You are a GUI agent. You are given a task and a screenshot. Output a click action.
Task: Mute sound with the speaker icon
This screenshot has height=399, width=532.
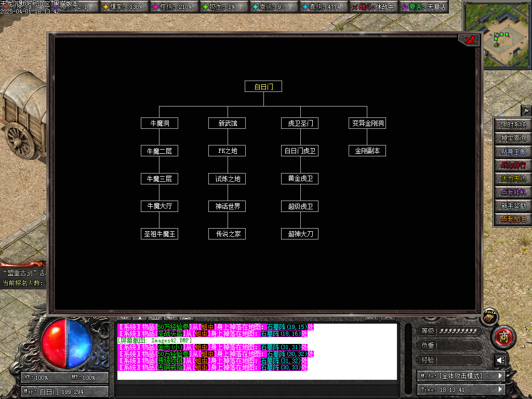pyautogui.click(x=500, y=360)
